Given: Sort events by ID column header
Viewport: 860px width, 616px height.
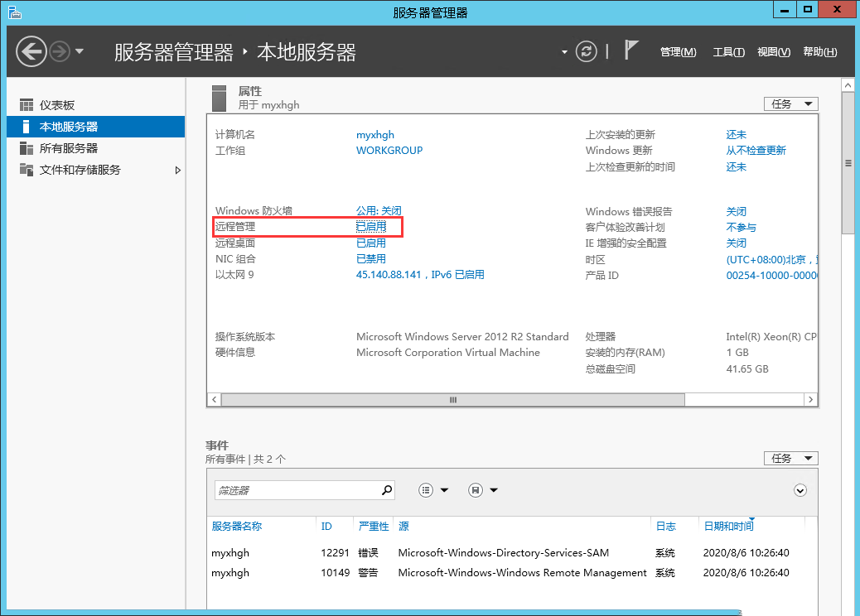Looking at the screenshot, I should tap(326, 526).
